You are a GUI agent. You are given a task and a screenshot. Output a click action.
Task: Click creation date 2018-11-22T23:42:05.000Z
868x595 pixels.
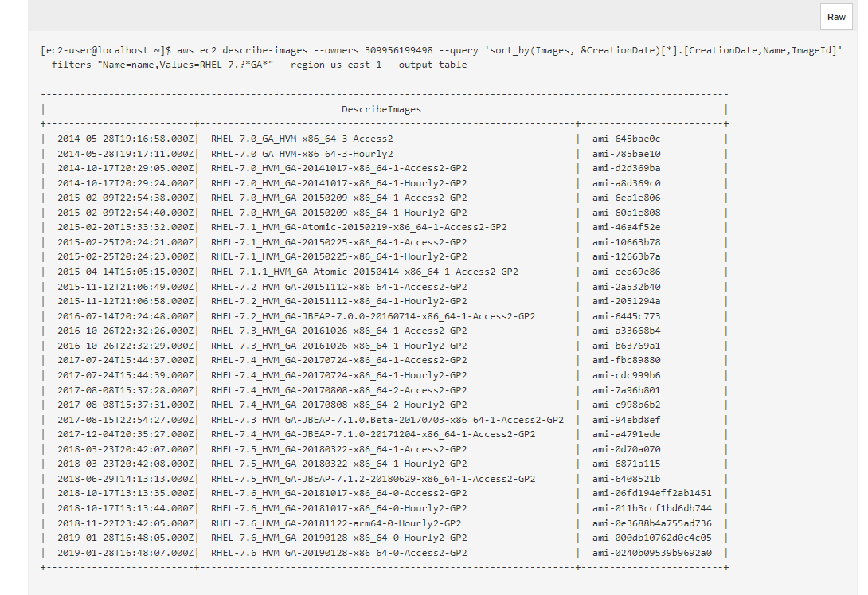click(126, 523)
